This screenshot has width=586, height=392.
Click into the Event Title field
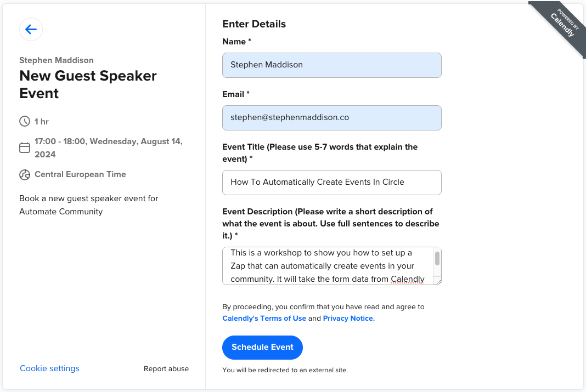[331, 183]
